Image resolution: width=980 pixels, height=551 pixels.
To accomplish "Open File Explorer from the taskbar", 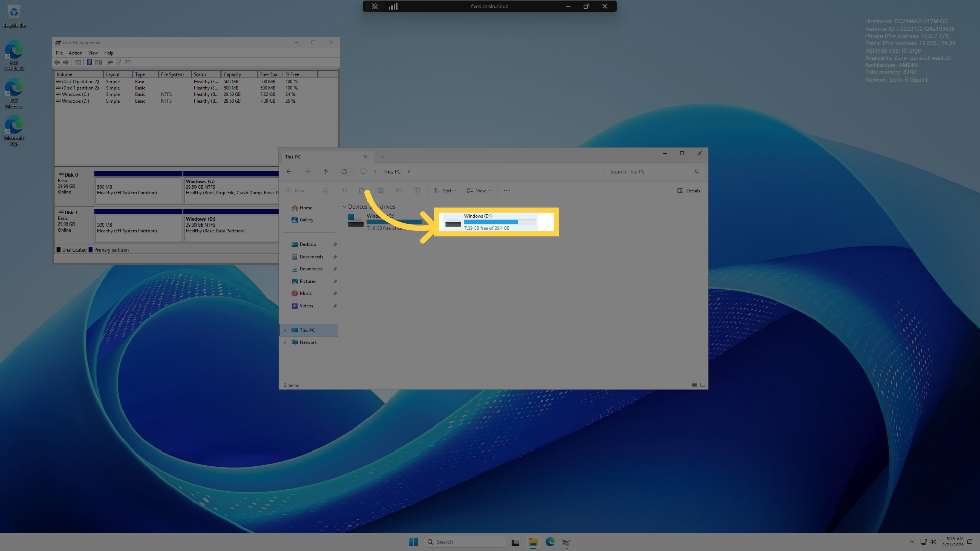I will point(533,542).
